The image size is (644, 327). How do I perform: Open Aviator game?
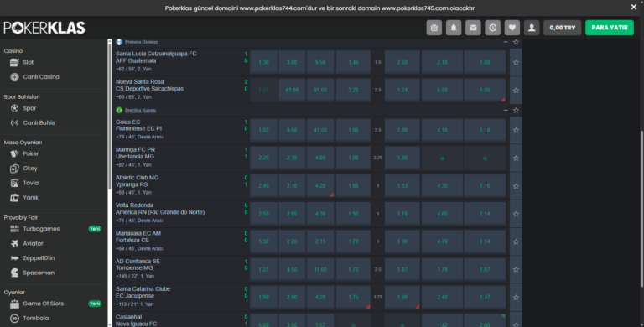coord(34,244)
